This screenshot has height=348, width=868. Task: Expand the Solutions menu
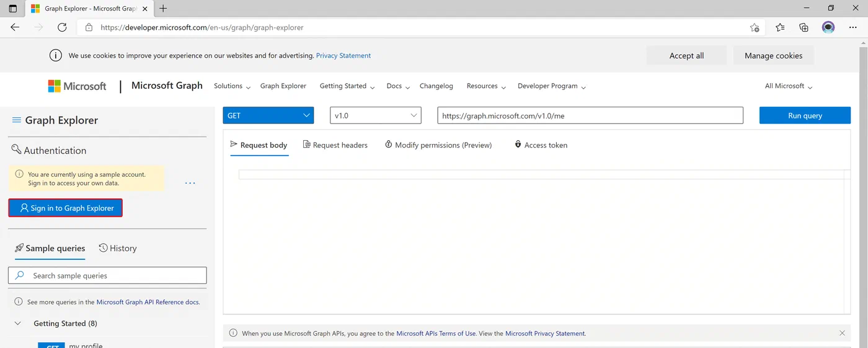[x=232, y=86]
